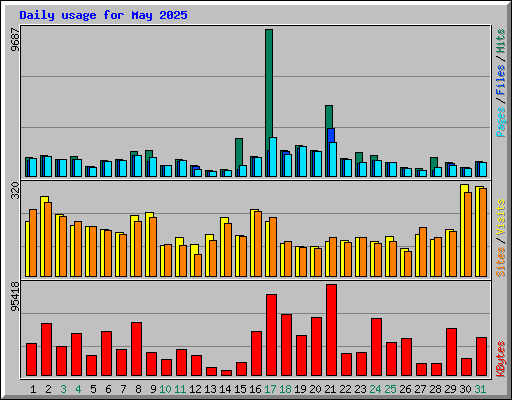512x400 pixels.
Task: Click the "Daily usage for May 2025" title
Action: [x=103, y=15]
